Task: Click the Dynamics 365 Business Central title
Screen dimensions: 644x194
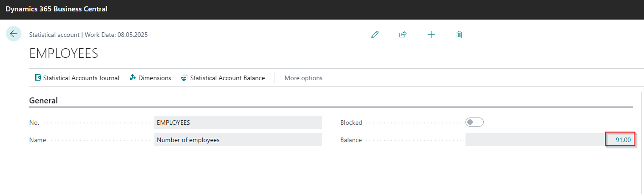Action: tap(56, 9)
